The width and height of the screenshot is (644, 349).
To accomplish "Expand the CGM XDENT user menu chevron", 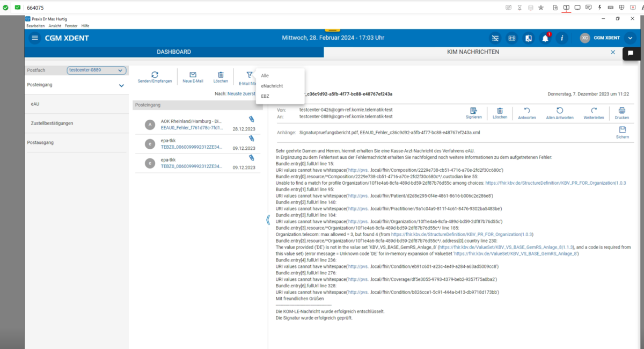I will 630,38.
